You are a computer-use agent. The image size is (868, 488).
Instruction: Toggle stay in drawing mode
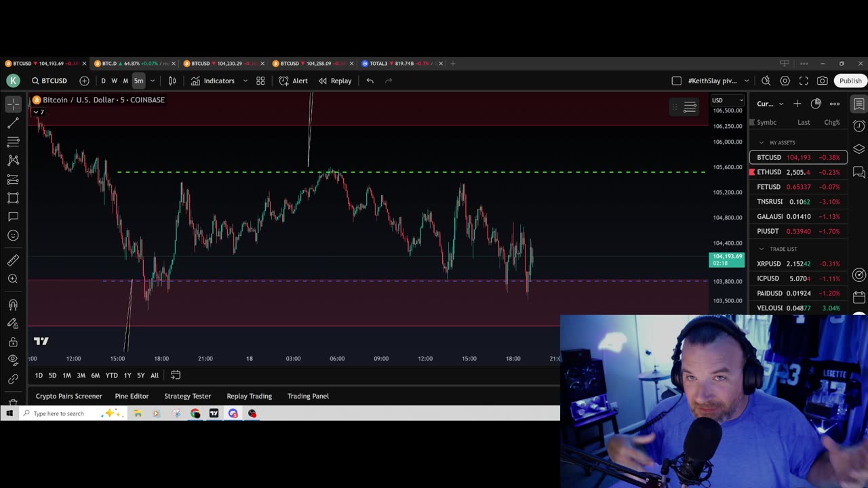click(x=13, y=324)
